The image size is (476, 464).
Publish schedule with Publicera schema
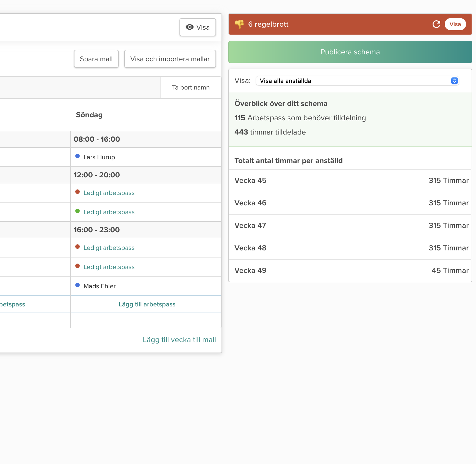(x=350, y=52)
